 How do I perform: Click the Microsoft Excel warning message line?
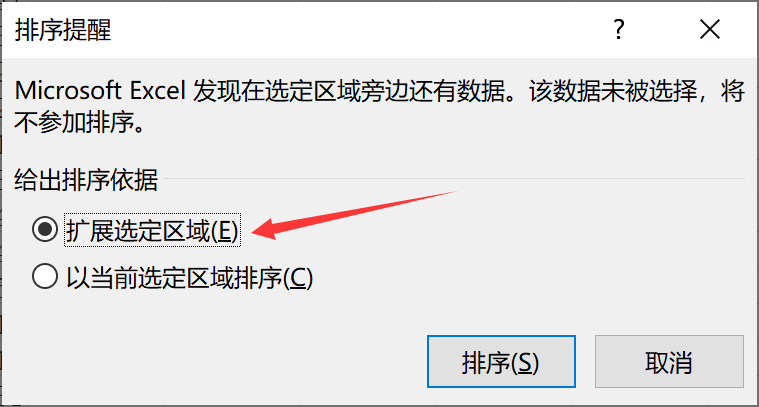pyautogui.click(x=380, y=91)
